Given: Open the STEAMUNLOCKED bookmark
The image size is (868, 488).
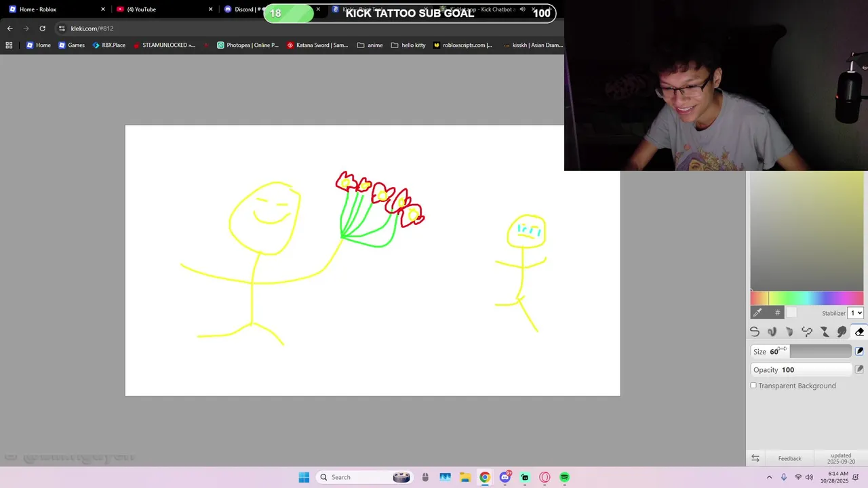Looking at the screenshot, I should [164, 45].
